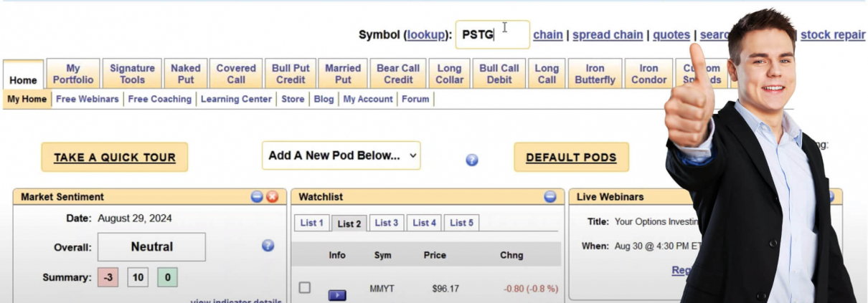This screenshot has height=303, width=868.
Task: Click the Take A Quick Tour button
Action: pyautogui.click(x=114, y=158)
